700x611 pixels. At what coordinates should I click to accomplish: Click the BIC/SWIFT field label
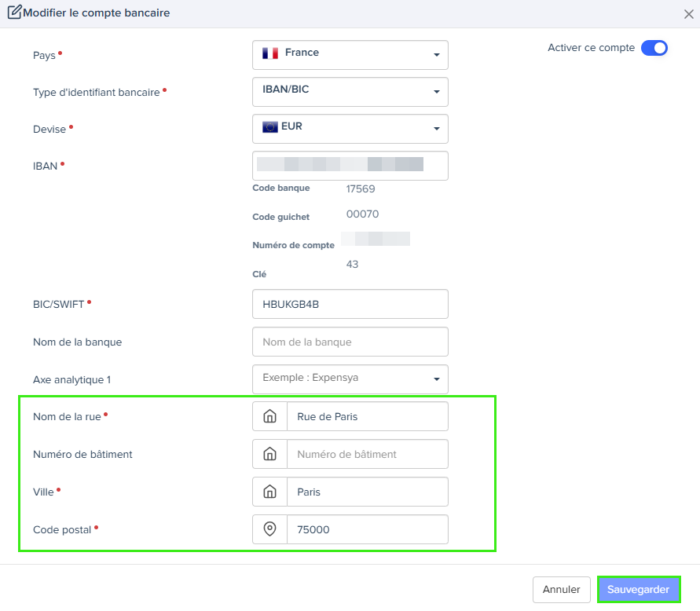coord(58,305)
